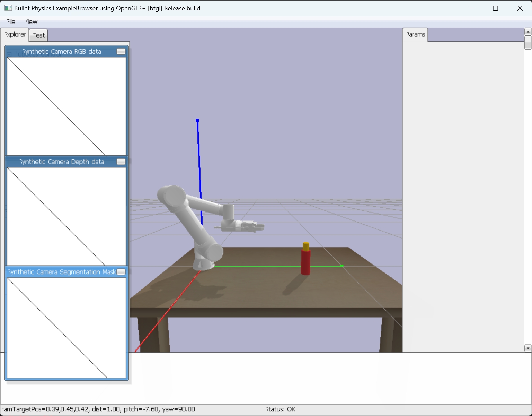
Task: Open the View menu
Action: coord(32,22)
